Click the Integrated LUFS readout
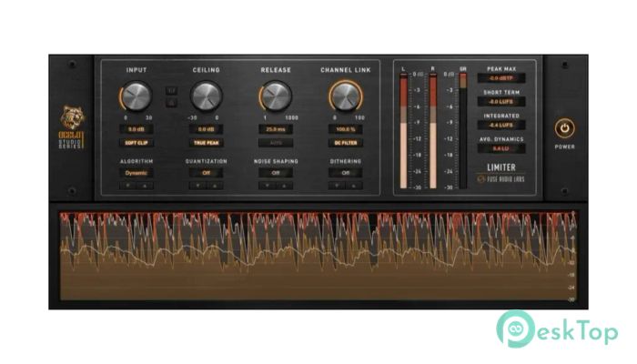The width and height of the screenshot is (637, 364). [502, 126]
